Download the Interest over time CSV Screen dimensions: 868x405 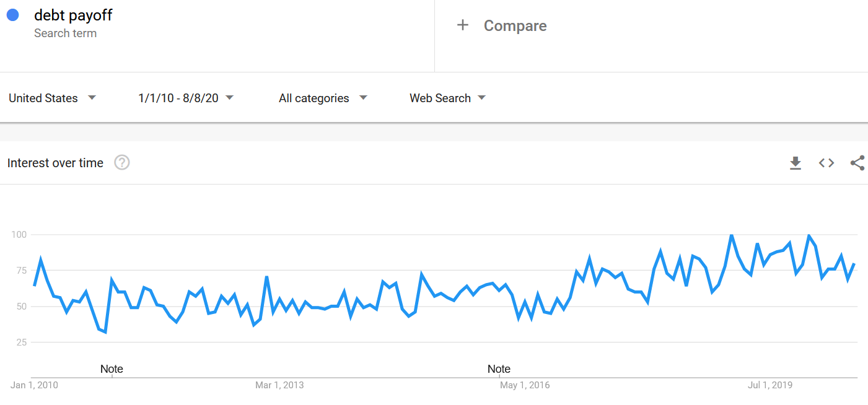(796, 163)
